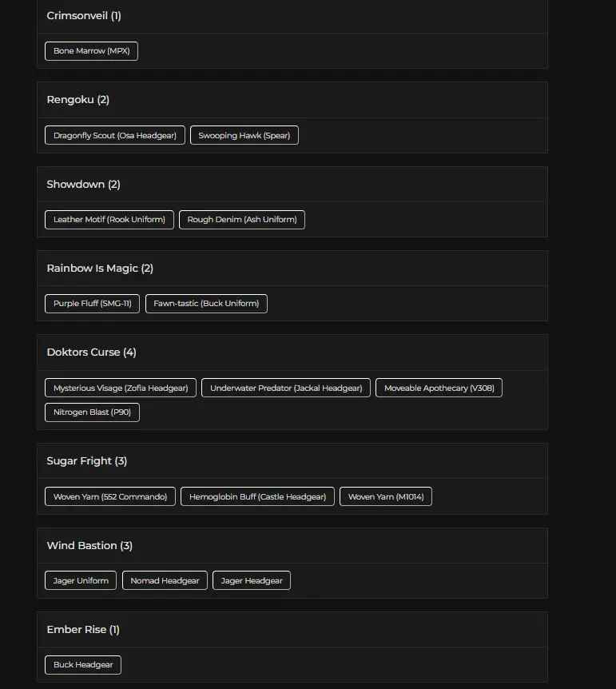Select the Nitrogen Blast (P90) tag
This screenshot has height=689, width=616.
point(92,412)
